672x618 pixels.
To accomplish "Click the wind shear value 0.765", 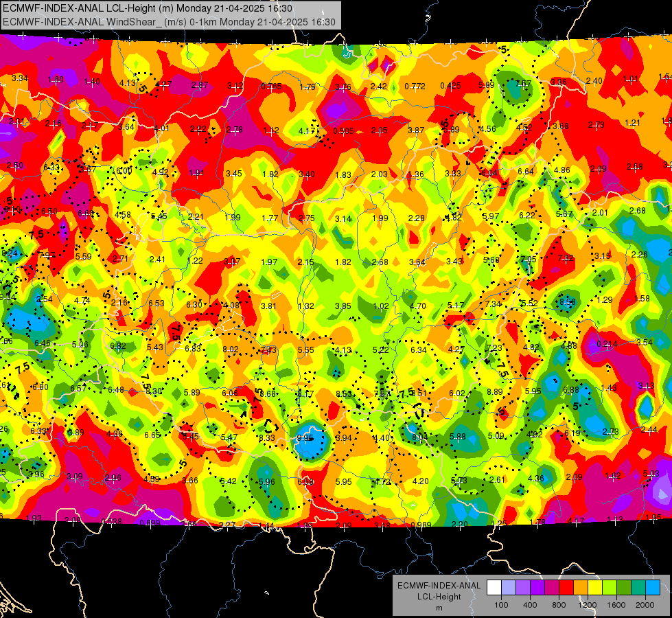I will pyautogui.click(x=272, y=87).
